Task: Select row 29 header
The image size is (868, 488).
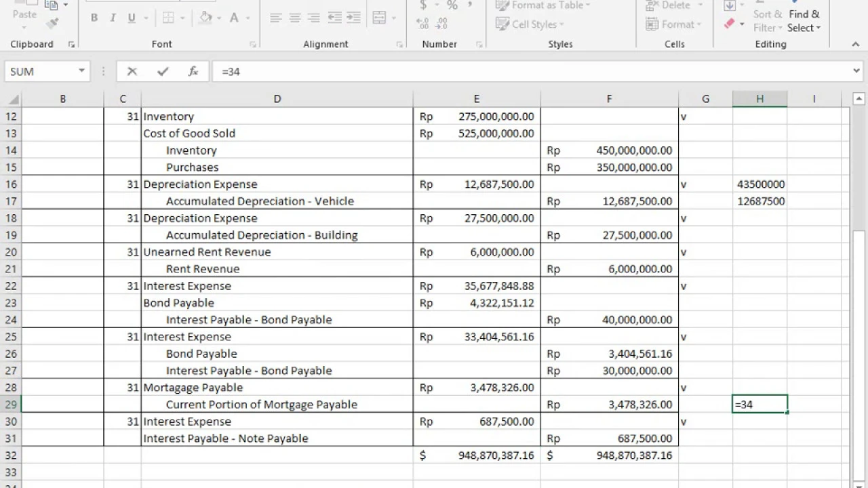Action: tap(11, 404)
